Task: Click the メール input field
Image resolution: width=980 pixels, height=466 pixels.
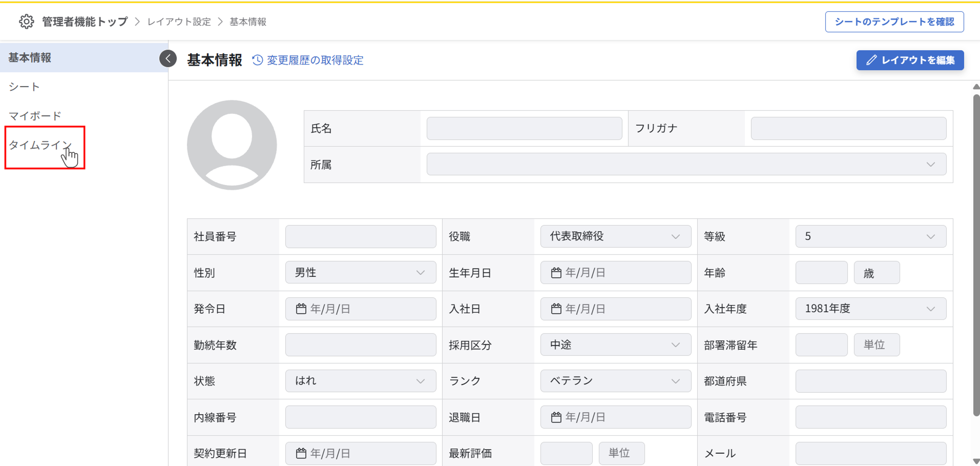Action: [871, 454]
